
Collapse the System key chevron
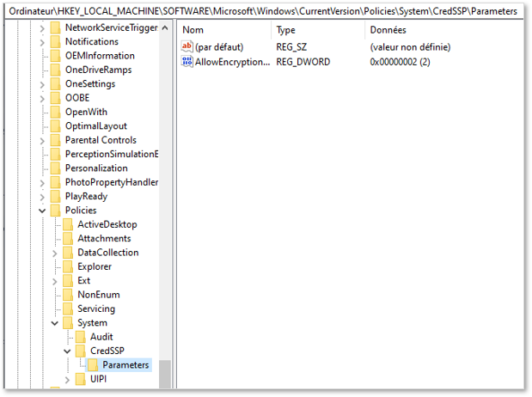click(x=55, y=323)
